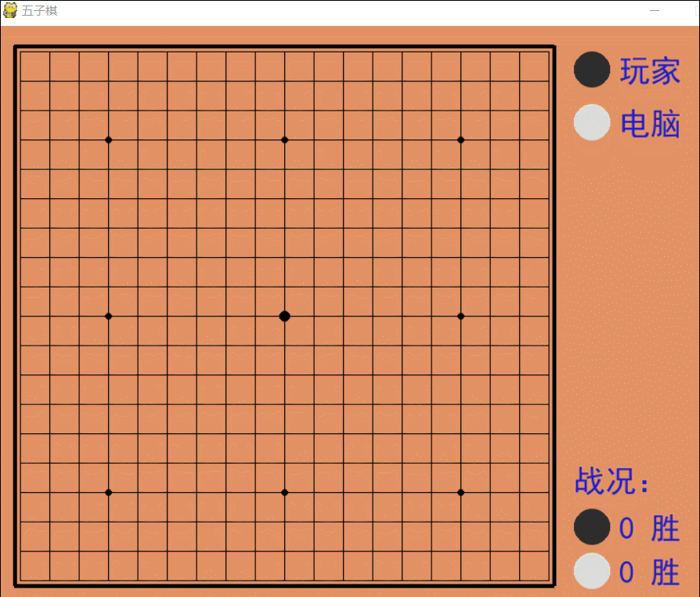Viewport: 700px width, 597px height.
Task: Click the Gomoku game icon in title bar
Action: click(10, 11)
